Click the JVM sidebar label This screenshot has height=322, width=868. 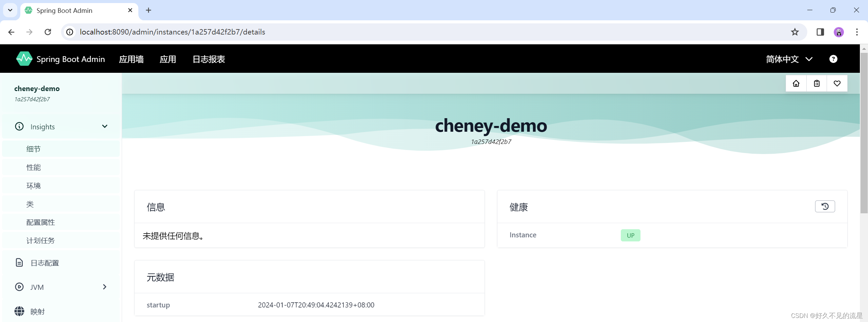(37, 287)
